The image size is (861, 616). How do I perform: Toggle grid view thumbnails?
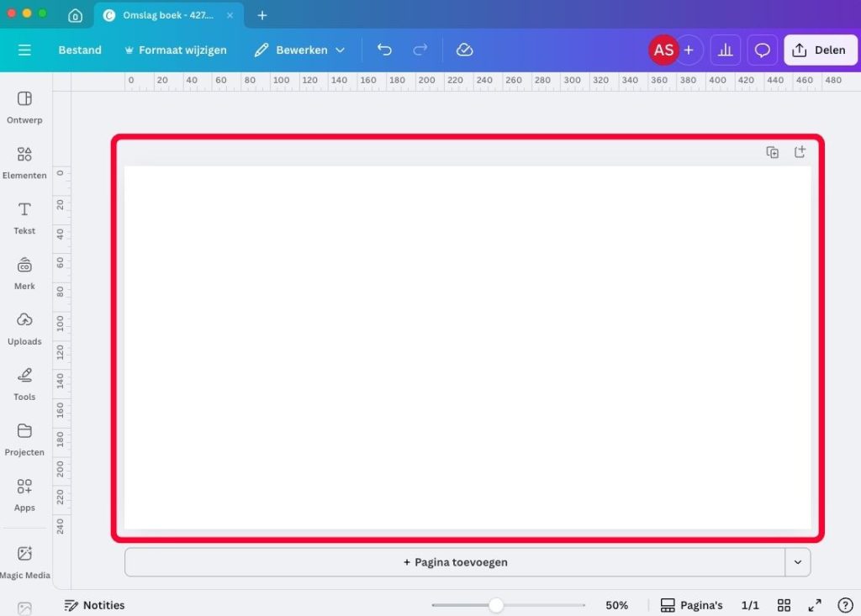click(x=784, y=605)
